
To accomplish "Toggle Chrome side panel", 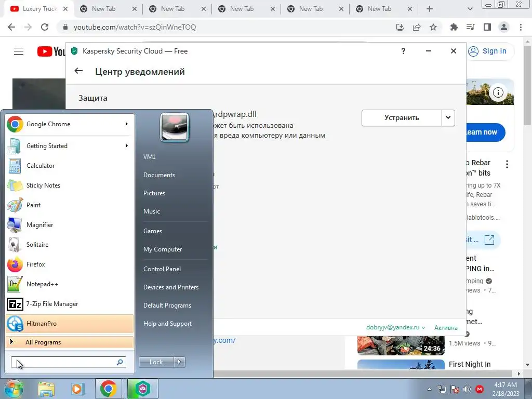I will (487, 27).
